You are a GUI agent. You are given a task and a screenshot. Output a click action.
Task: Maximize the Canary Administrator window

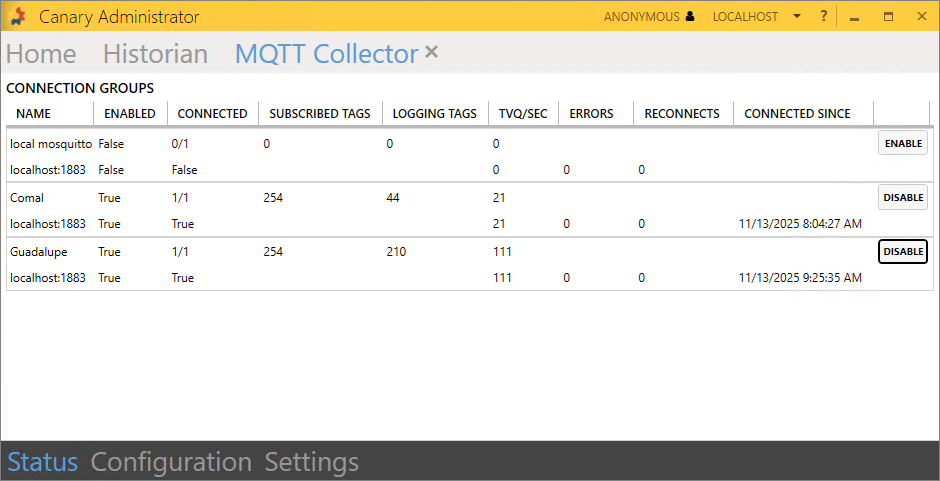click(x=888, y=17)
